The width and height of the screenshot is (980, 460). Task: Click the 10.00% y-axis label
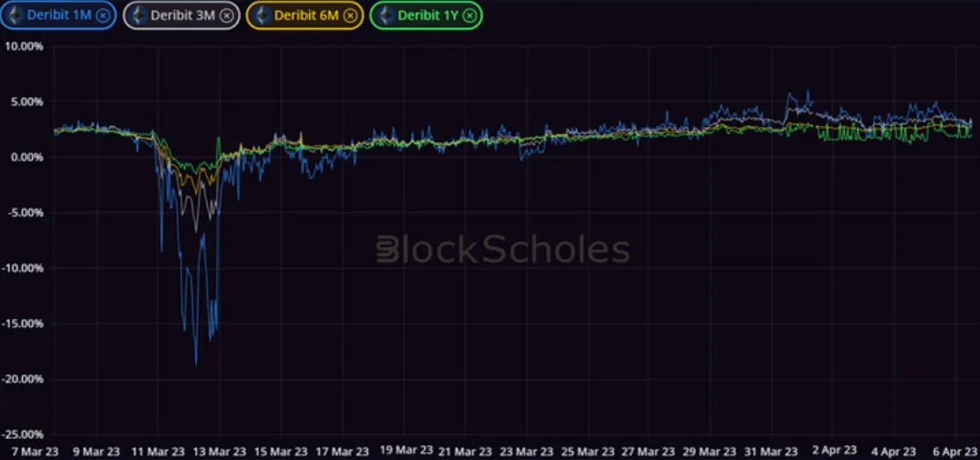25,46
